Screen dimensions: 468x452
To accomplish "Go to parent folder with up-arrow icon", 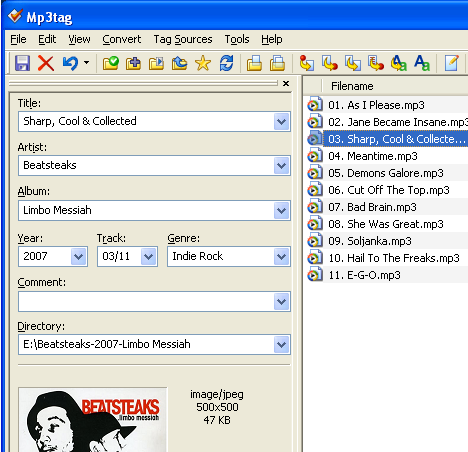I will [179, 63].
